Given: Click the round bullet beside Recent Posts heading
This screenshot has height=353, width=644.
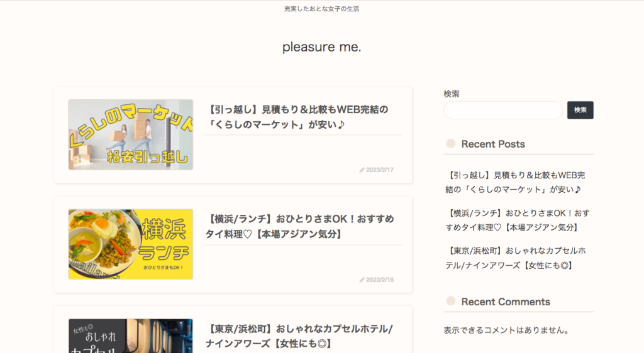Looking at the screenshot, I should (450, 144).
